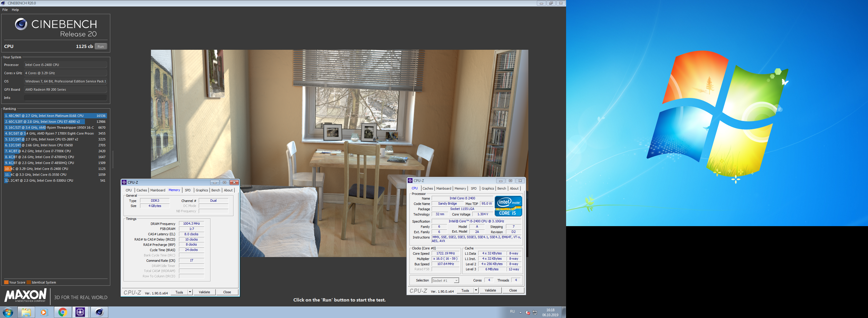The height and width of the screenshot is (318, 868).
Task: Open Graphics tab in left CPU-Z window
Action: coord(202,190)
